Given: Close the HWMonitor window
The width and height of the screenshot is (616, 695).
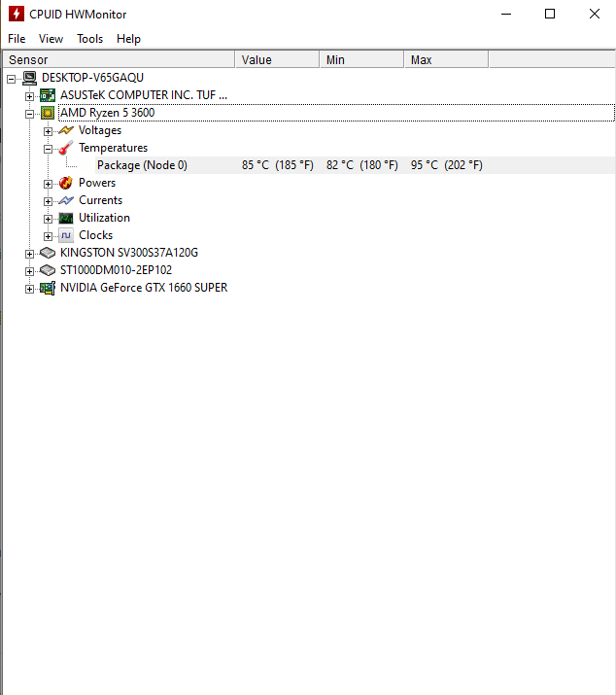Looking at the screenshot, I should click(595, 14).
